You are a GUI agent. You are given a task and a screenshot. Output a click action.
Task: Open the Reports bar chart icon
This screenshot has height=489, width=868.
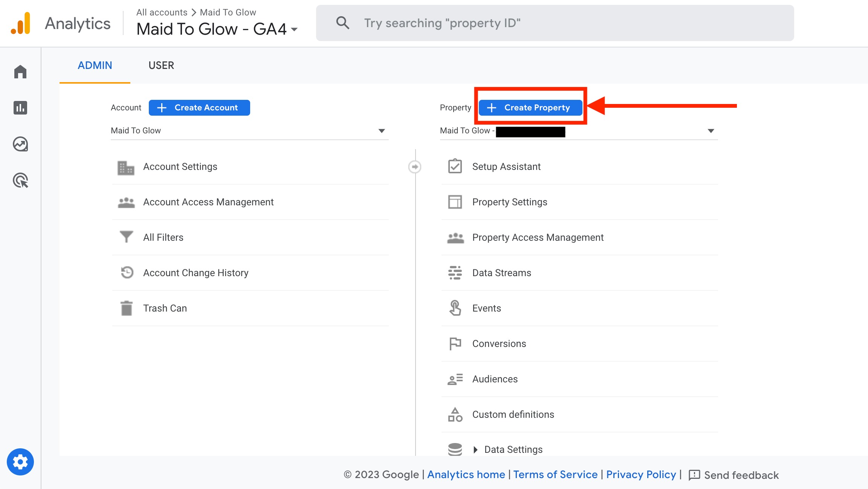pyautogui.click(x=20, y=108)
